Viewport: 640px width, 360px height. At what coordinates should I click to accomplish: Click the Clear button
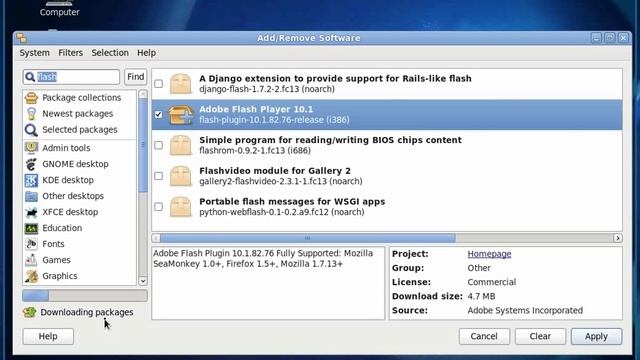pos(540,336)
